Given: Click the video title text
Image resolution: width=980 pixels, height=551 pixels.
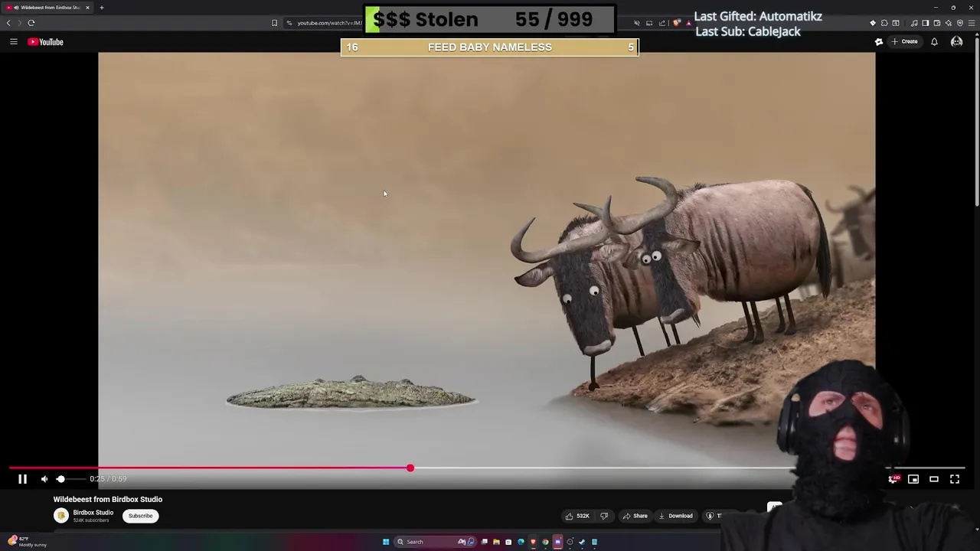Looking at the screenshot, I should pyautogui.click(x=108, y=500).
